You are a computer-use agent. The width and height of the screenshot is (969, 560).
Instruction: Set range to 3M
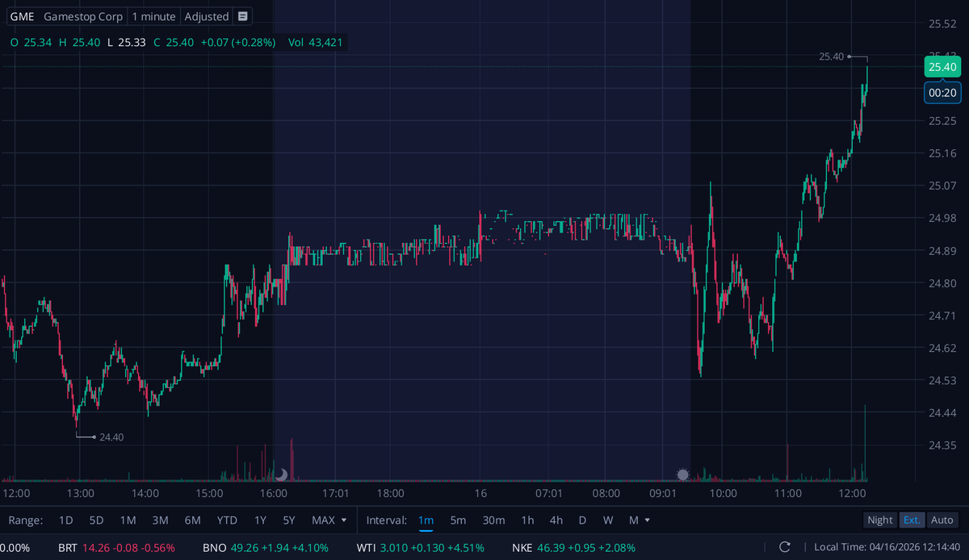[x=160, y=520]
